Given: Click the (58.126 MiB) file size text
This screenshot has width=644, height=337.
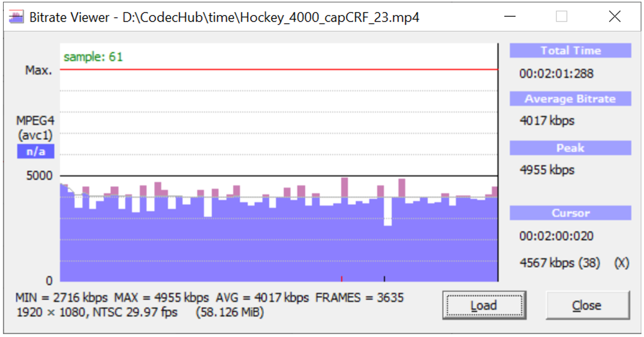Looking at the screenshot, I should 230,313.
